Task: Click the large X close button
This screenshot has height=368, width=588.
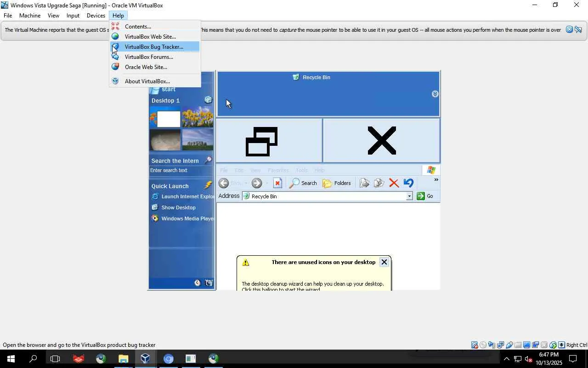Action: pos(382,141)
